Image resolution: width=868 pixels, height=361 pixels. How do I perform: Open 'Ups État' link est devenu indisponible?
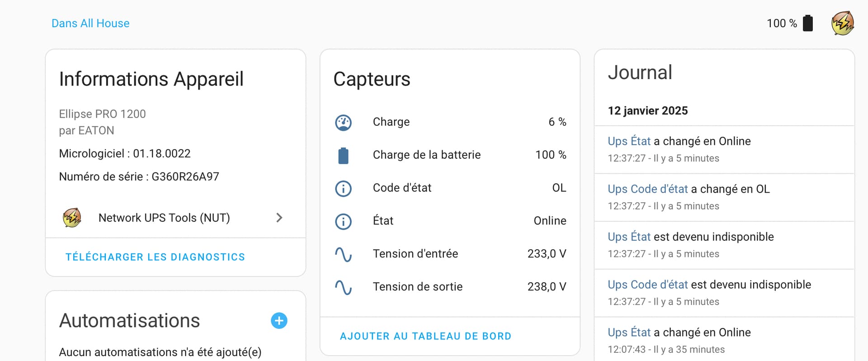point(629,237)
